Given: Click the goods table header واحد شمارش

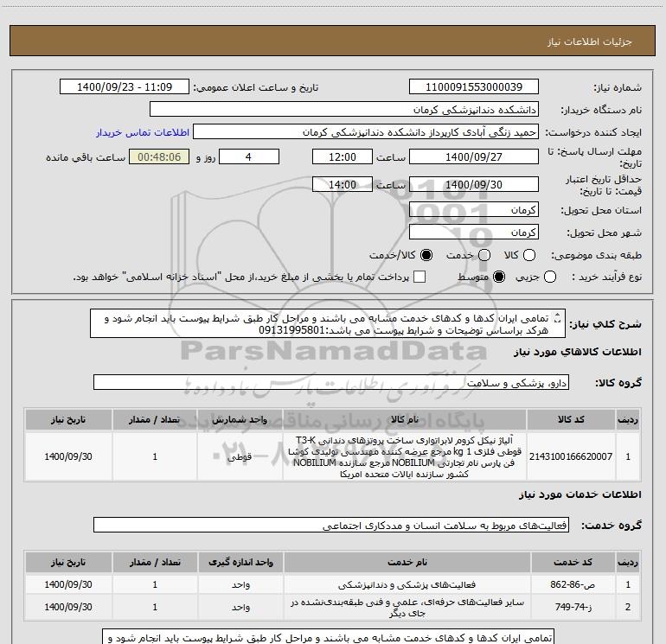Looking at the screenshot, I should [x=240, y=419].
